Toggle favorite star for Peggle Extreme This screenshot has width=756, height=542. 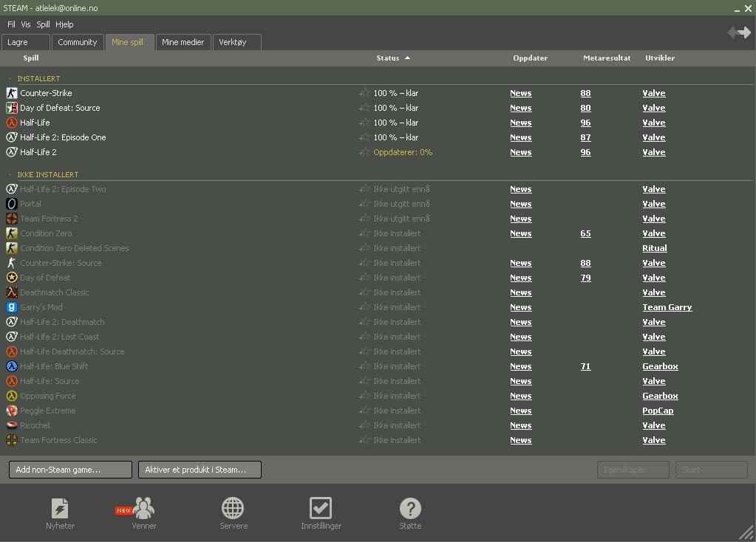point(364,411)
